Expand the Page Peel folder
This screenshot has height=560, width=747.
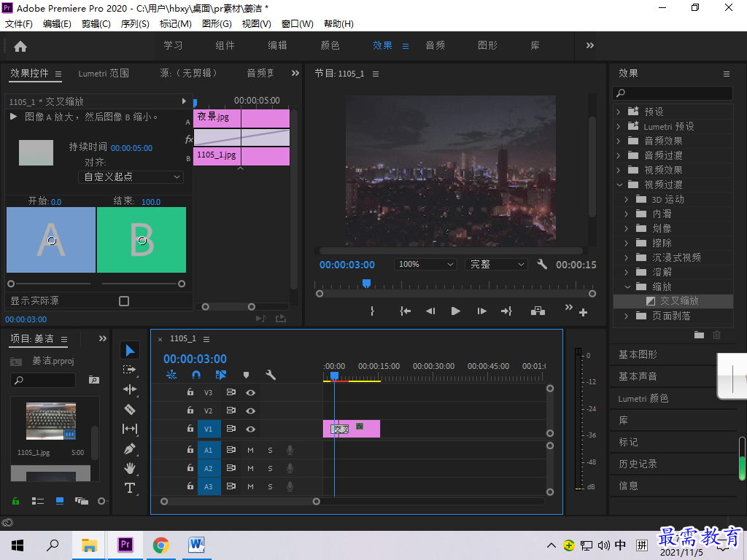(627, 316)
